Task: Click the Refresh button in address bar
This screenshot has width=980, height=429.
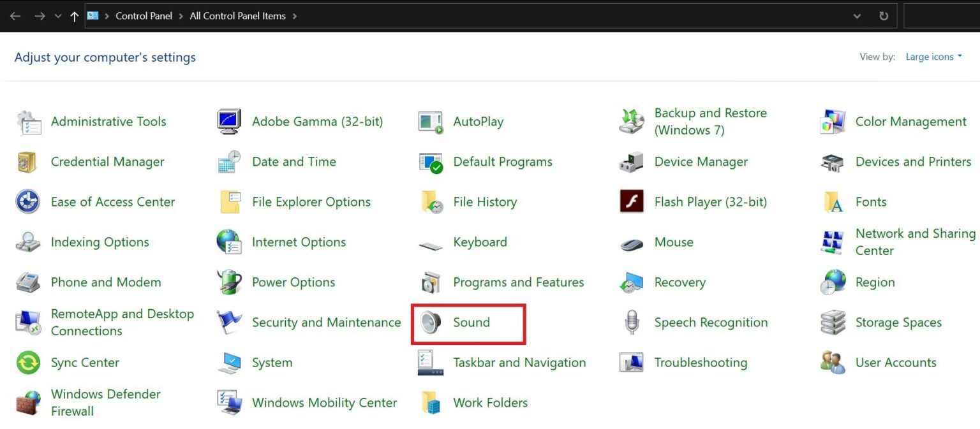Action: (884, 16)
